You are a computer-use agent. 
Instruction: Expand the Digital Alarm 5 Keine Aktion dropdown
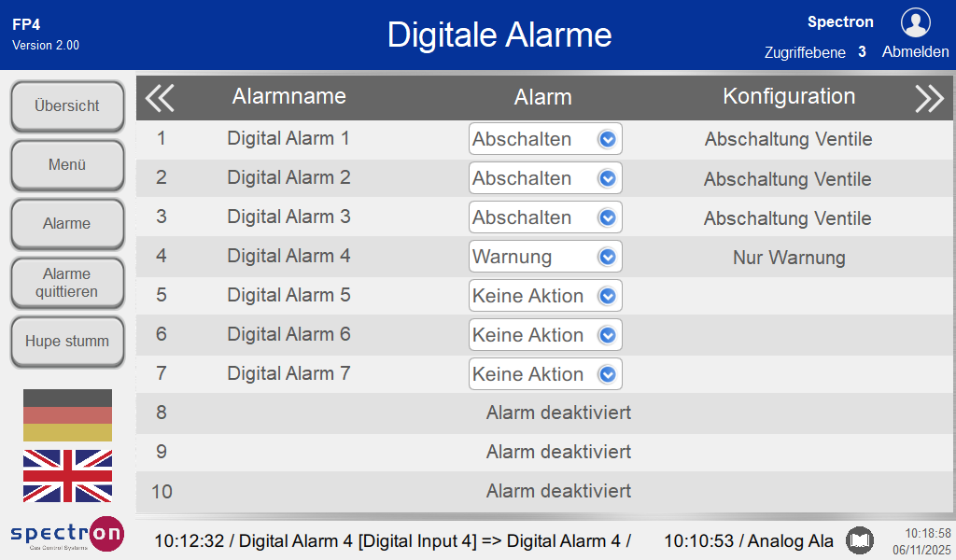point(545,296)
